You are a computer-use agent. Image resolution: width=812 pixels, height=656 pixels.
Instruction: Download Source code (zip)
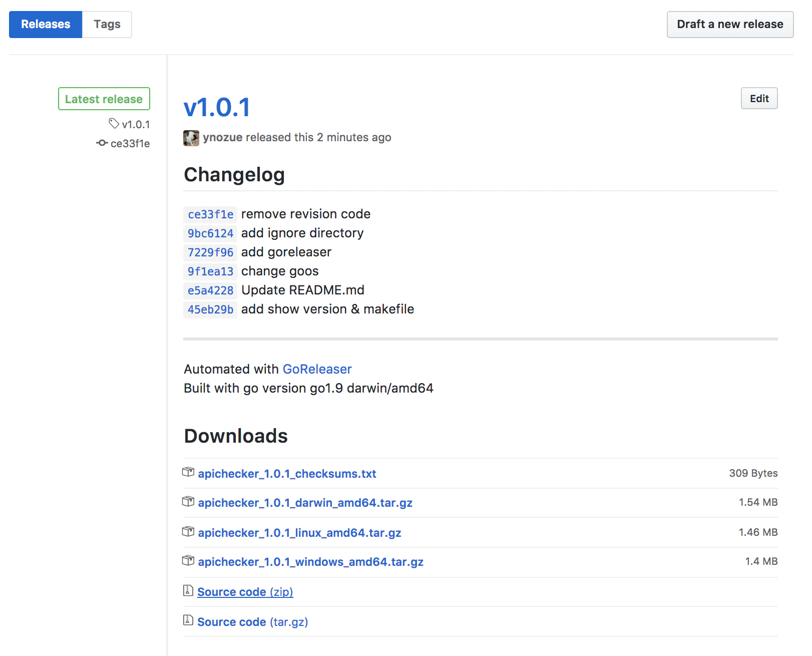(245, 592)
